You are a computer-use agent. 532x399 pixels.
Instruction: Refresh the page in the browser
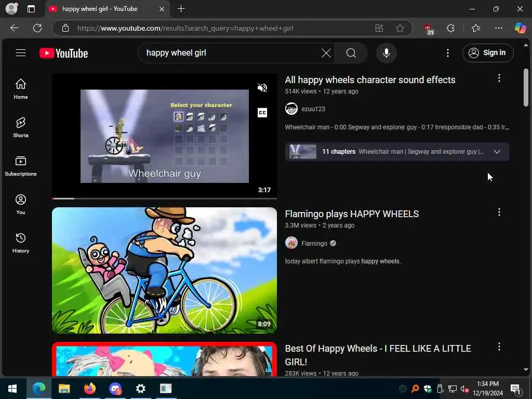pyautogui.click(x=37, y=28)
